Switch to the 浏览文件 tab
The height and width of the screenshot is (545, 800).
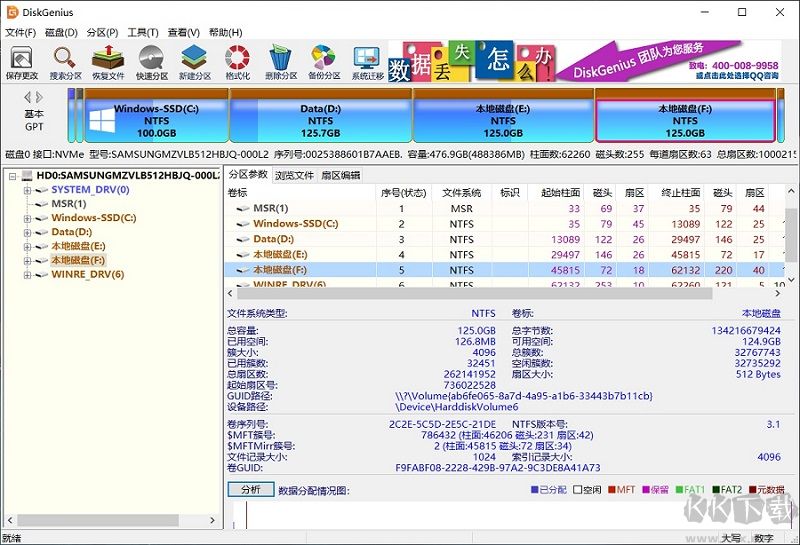(294, 175)
